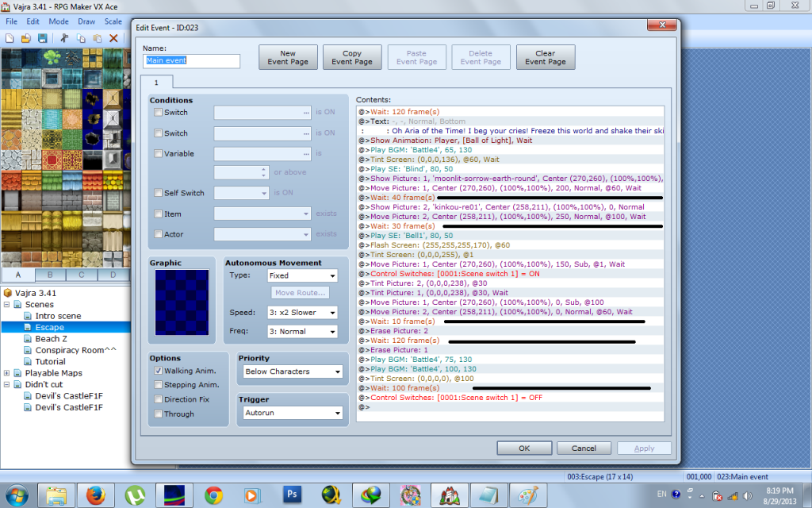Open the Trigger dropdown showing Autorun

(293, 413)
